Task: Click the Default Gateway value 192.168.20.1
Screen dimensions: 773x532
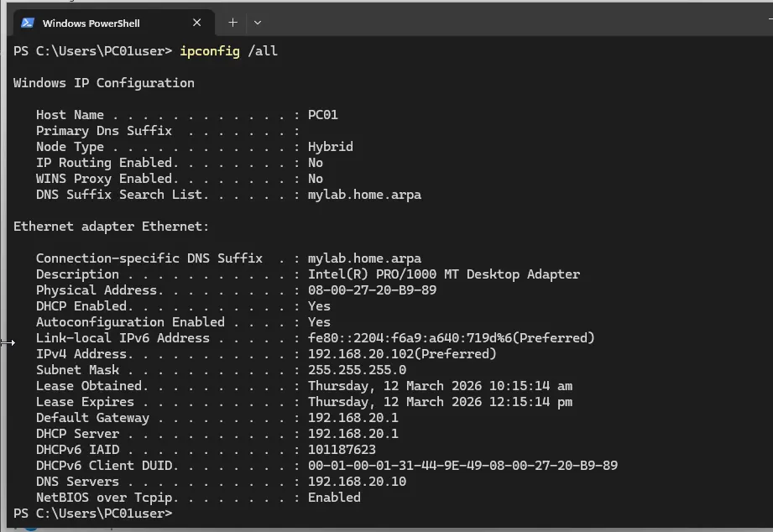Action: tap(353, 418)
